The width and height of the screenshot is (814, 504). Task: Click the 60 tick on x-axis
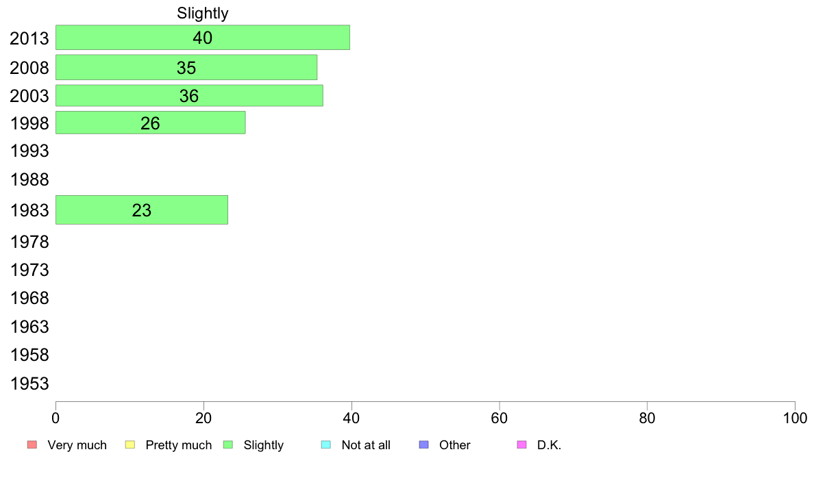point(499,418)
